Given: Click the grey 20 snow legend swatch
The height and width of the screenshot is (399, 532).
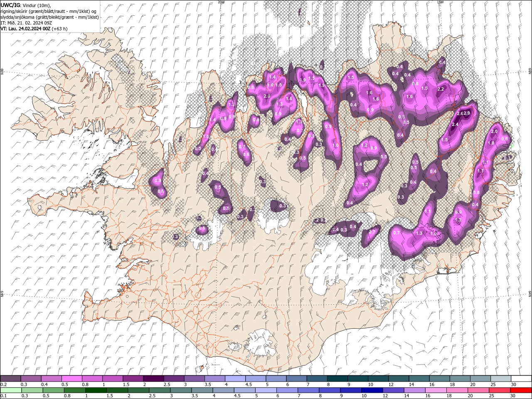Looking at the screenshot, I should point(480,379).
